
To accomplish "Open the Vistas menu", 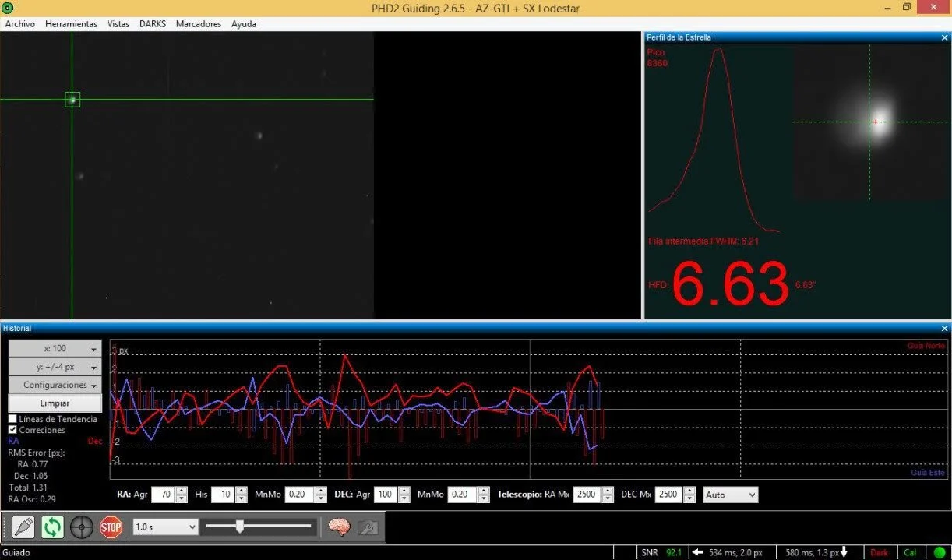I will (118, 24).
